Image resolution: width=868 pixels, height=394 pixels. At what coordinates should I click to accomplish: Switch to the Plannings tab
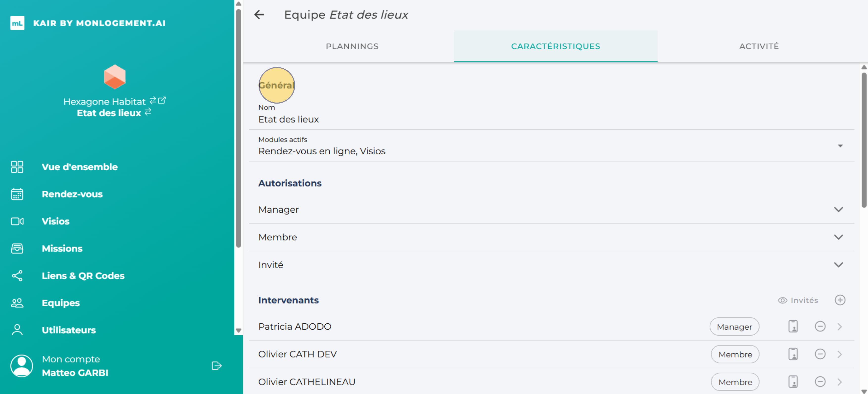352,46
